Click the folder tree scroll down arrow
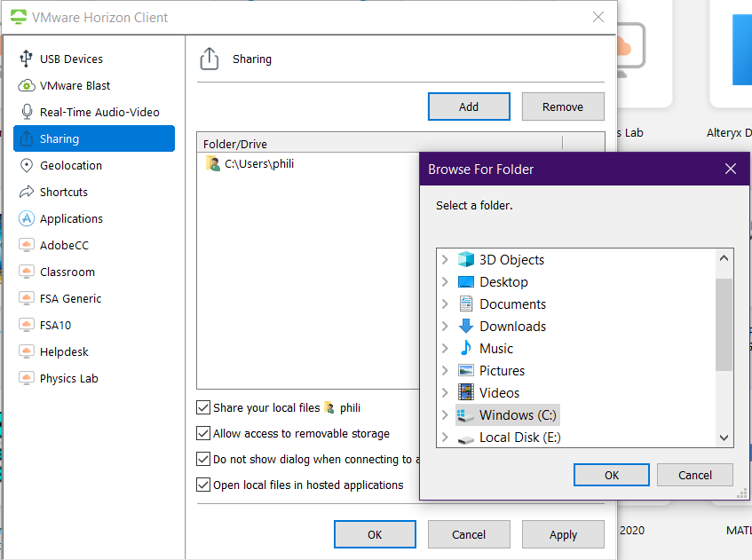Image resolution: width=752 pixels, height=560 pixels. click(724, 438)
